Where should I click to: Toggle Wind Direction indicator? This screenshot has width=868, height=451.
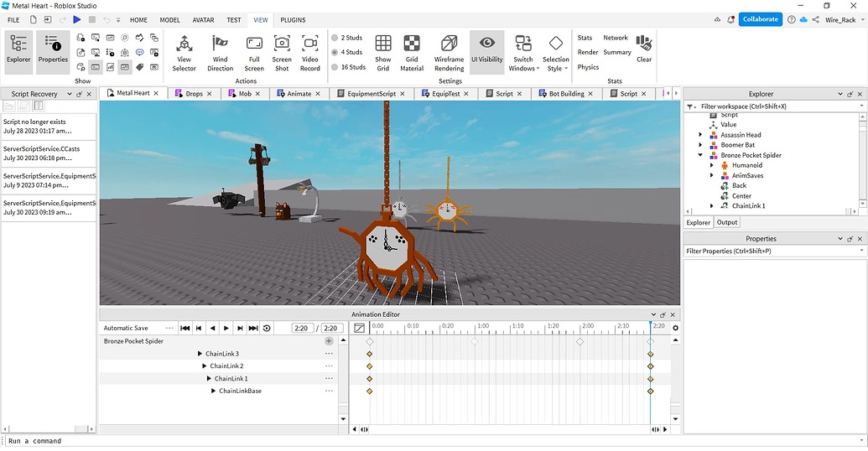pyautogui.click(x=220, y=53)
